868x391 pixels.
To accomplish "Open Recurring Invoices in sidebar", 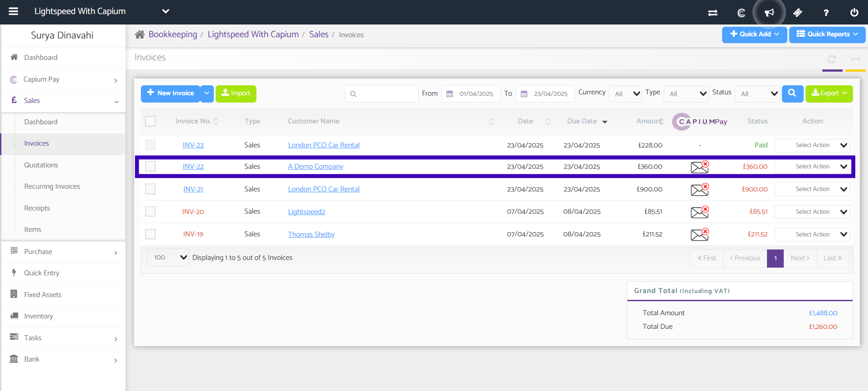I will coord(52,186).
